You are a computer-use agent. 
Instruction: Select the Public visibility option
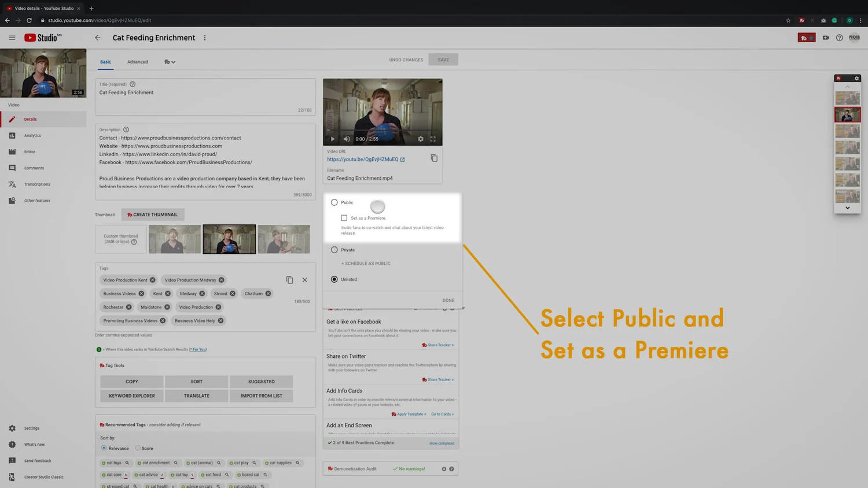(x=334, y=202)
